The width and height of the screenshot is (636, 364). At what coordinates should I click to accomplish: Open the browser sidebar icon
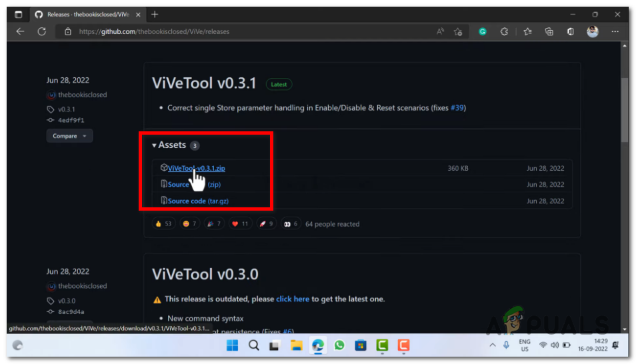[570, 31]
